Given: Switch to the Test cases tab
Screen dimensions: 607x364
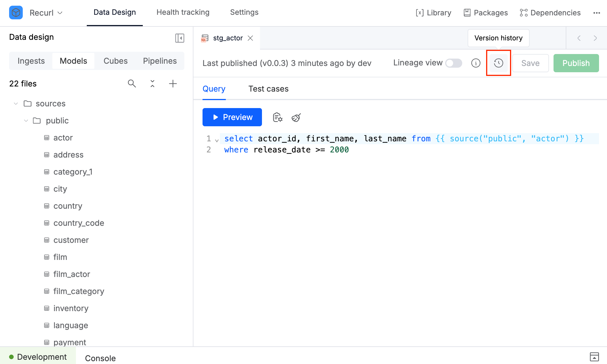Looking at the screenshot, I should [268, 89].
